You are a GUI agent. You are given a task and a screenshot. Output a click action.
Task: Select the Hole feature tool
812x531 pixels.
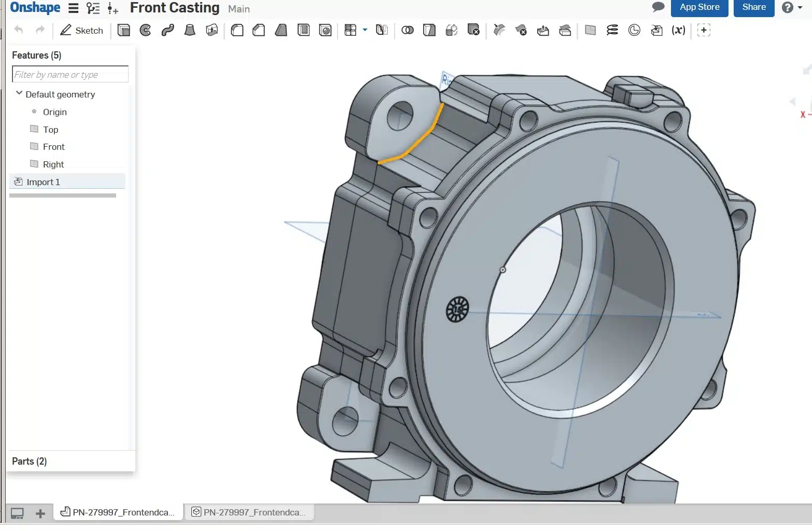pos(326,30)
